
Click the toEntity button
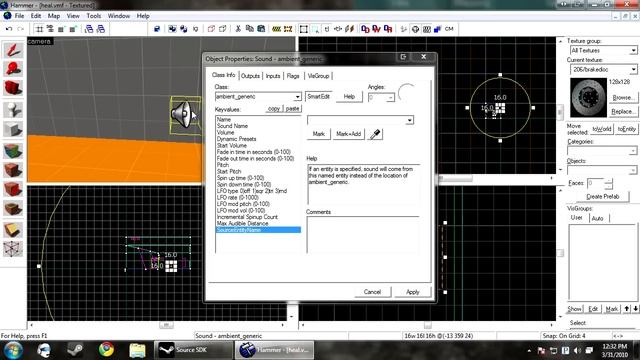[x=627, y=129]
